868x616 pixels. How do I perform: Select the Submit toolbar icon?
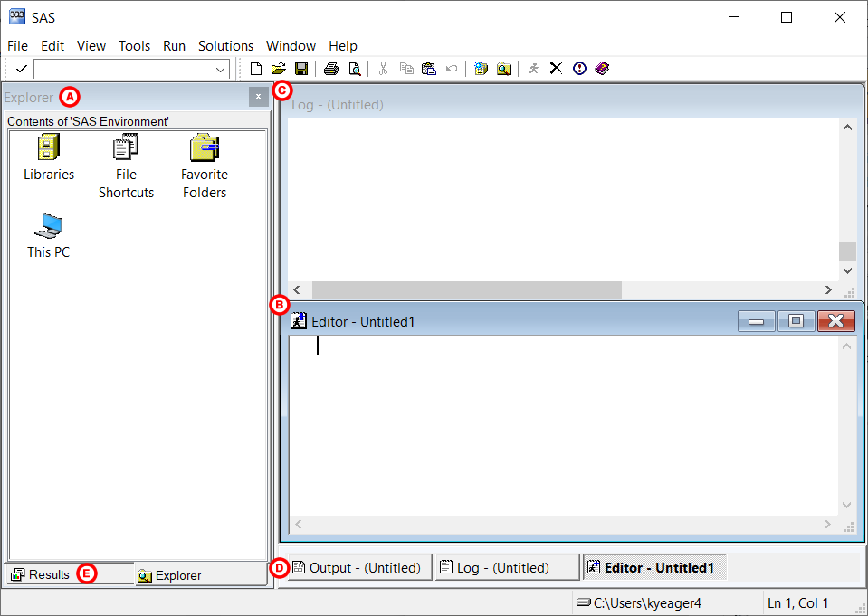click(x=533, y=68)
